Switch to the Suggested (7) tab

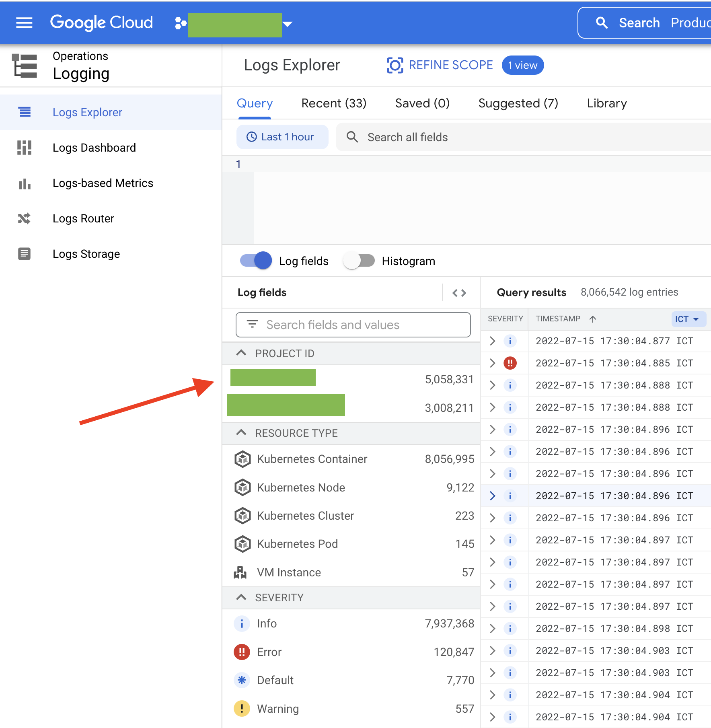(518, 103)
